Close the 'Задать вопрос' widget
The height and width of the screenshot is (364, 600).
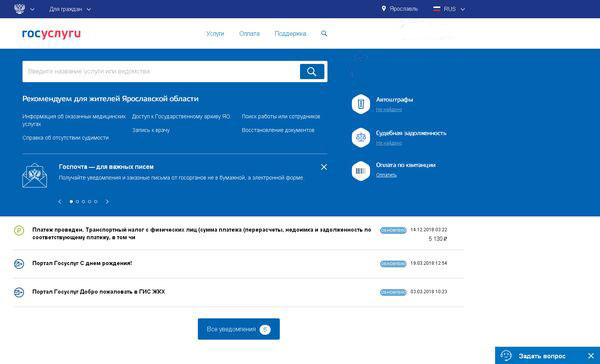(x=591, y=356)
